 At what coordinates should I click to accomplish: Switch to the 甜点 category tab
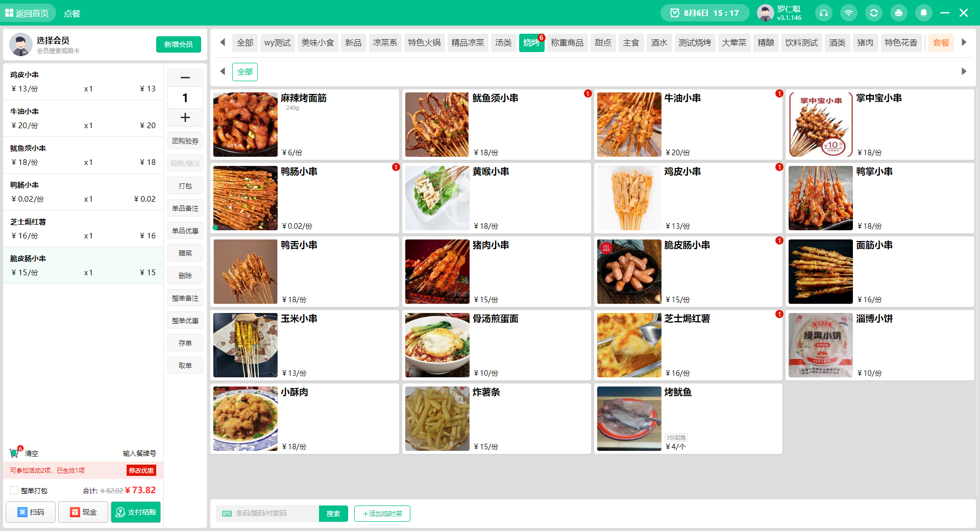tap(603, 43)
